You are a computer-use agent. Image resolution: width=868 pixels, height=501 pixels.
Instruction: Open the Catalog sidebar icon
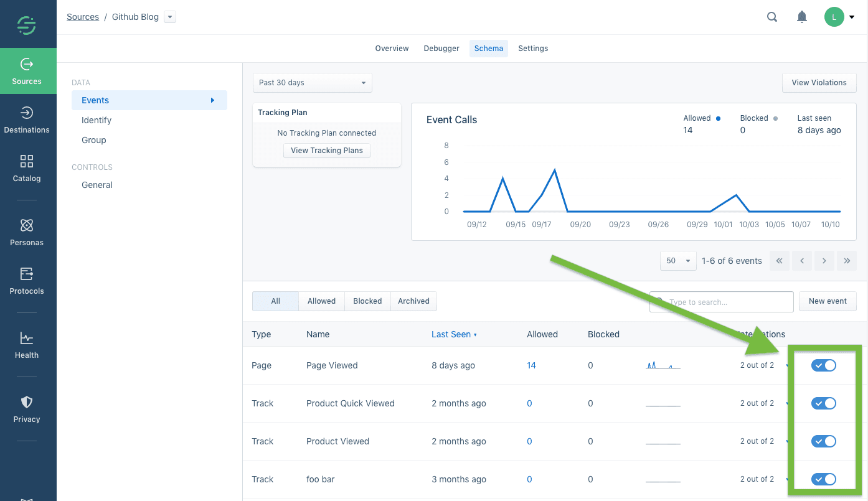tap(26, 167)
